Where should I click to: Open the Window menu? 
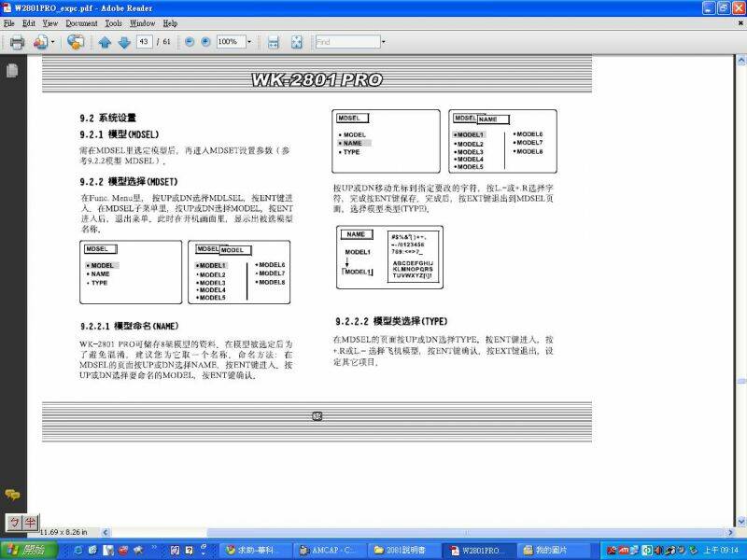143,22
